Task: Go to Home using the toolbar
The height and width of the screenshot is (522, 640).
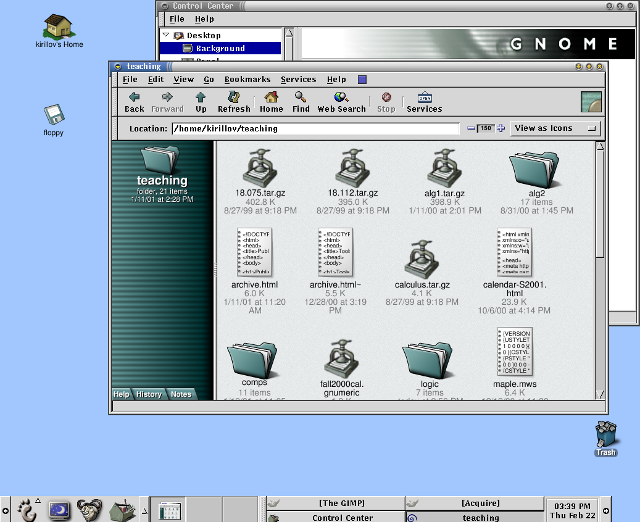Action: click(271, 101)
